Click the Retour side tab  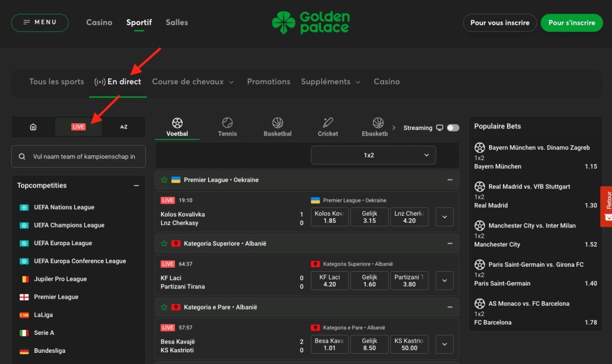pos(606,206)
